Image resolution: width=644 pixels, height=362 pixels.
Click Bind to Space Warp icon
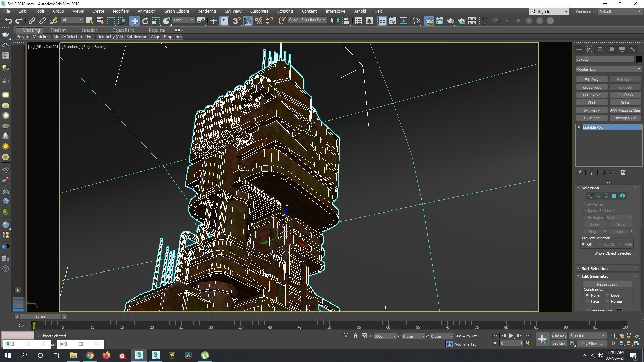click(x=53, y=21)
